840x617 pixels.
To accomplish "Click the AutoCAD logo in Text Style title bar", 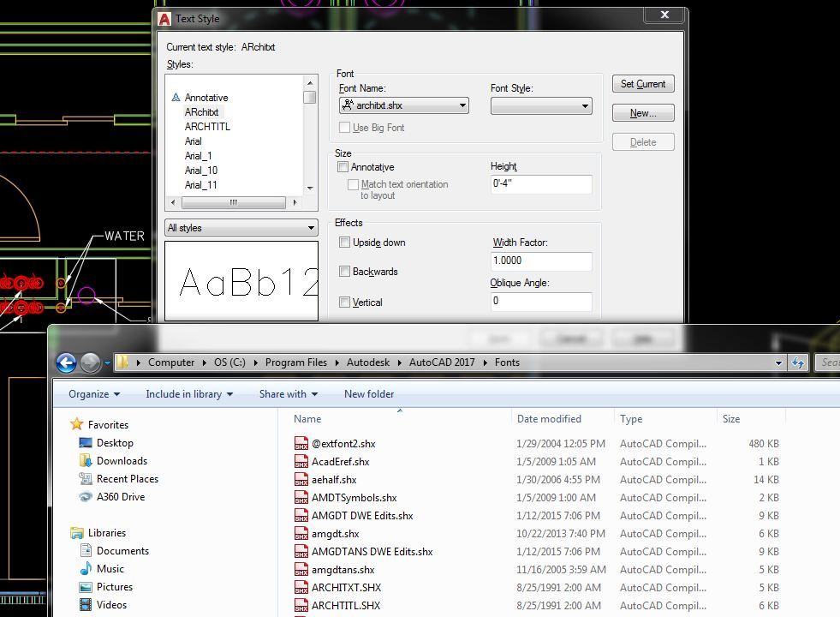I will [x=164, y=19].
